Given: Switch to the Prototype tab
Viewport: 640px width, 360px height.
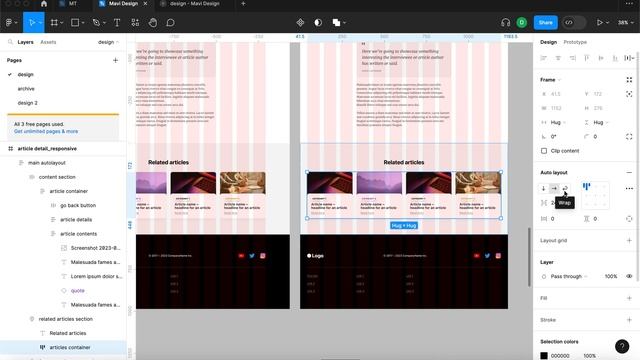Looking at the screenshot, I should click(575, 42).
